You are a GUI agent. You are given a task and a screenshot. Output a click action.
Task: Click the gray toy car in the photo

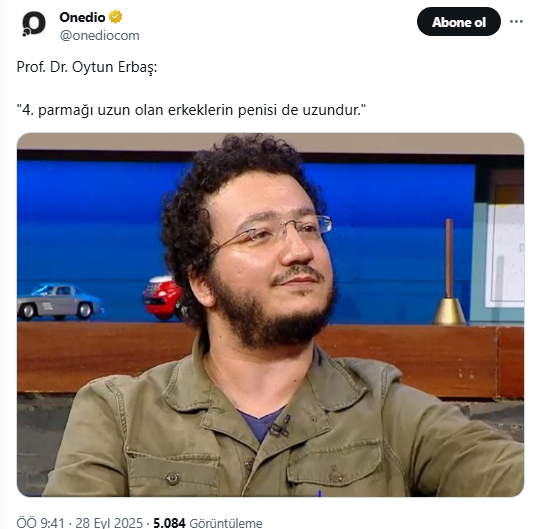[60, 302]
